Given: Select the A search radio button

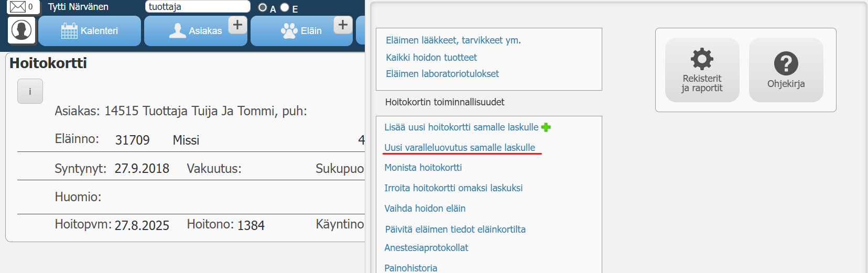Looking at the screenshot, I should [x=263, y=8].
